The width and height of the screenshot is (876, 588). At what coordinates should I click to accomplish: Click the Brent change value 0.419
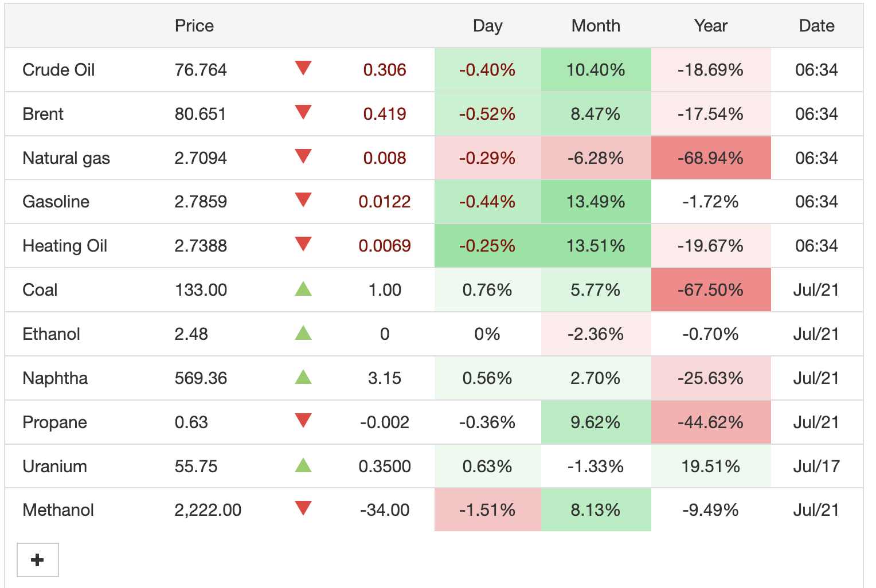(x=385, y=114)
